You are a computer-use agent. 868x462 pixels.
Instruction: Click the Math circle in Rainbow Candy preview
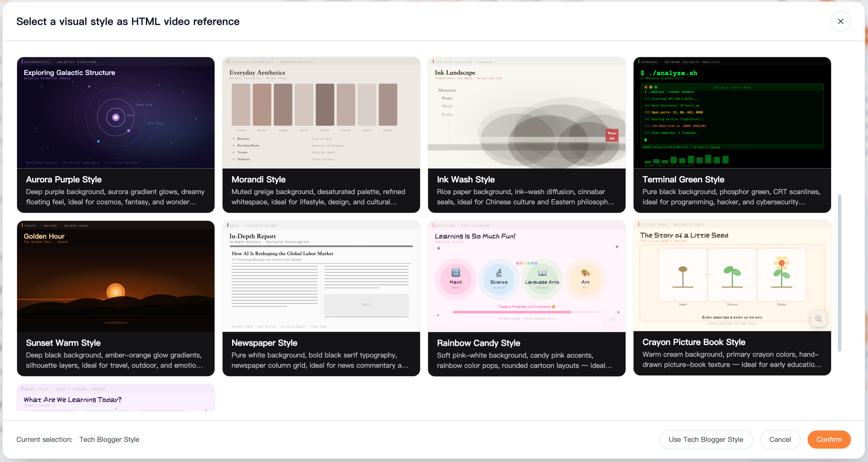click(x=456, y=279)
